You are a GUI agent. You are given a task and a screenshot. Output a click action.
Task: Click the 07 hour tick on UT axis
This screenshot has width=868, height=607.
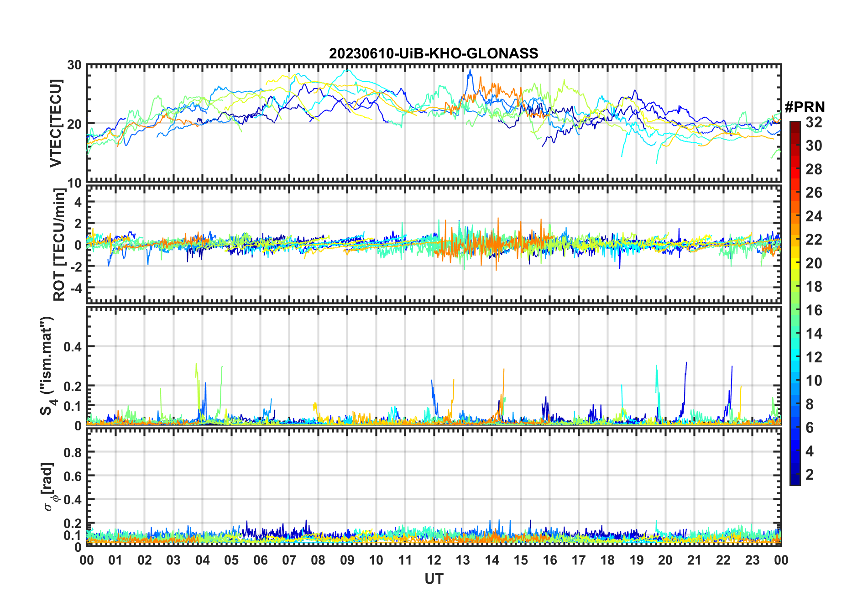coord(289,560)
